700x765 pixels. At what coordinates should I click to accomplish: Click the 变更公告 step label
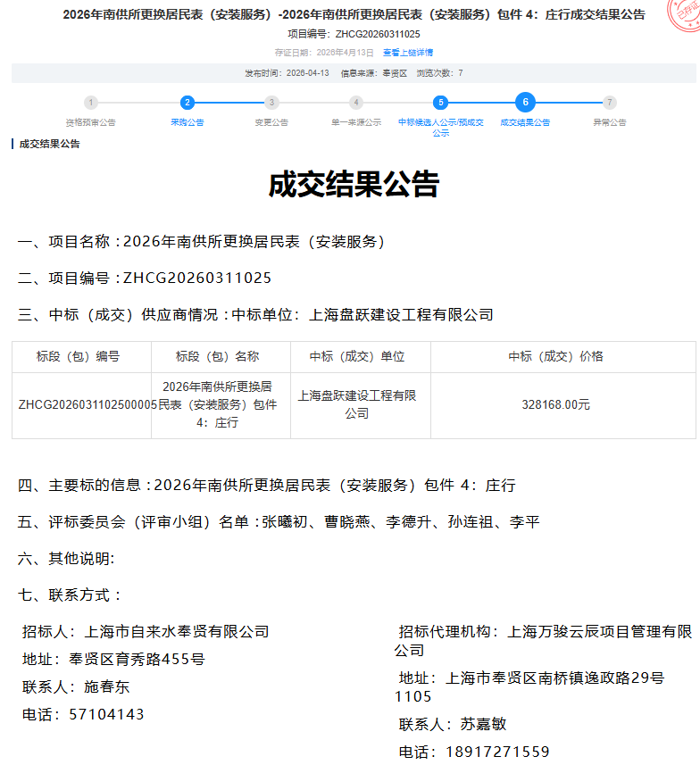271,122
